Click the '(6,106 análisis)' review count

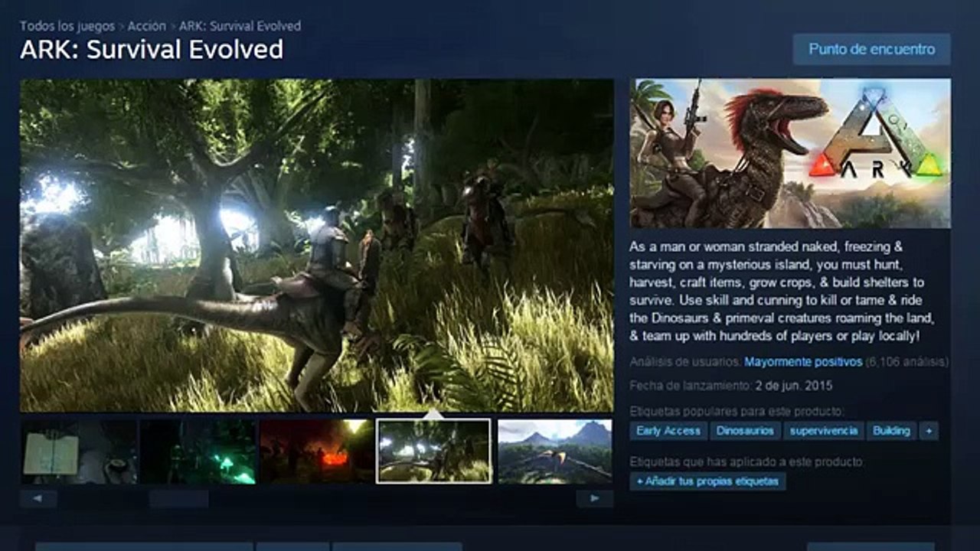[906, 361]
